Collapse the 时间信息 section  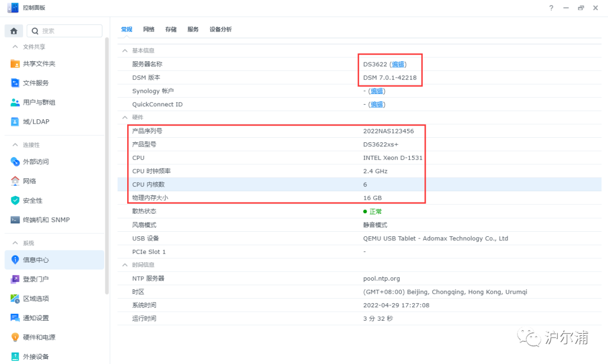pyautogui.click(x=124, y=264)
